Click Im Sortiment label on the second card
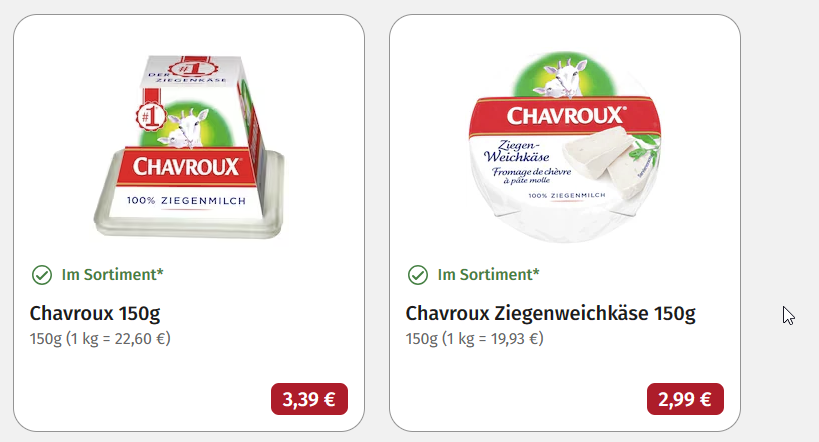 (x=488, y=274)
